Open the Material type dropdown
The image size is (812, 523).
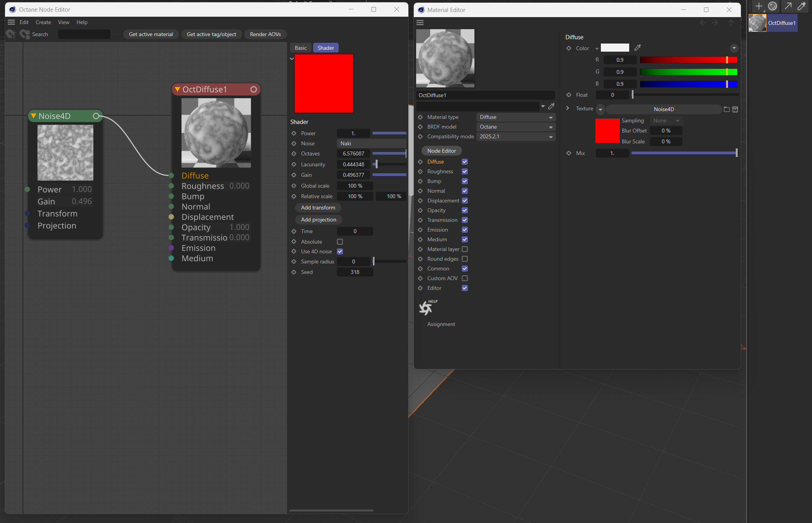[516, 117]
